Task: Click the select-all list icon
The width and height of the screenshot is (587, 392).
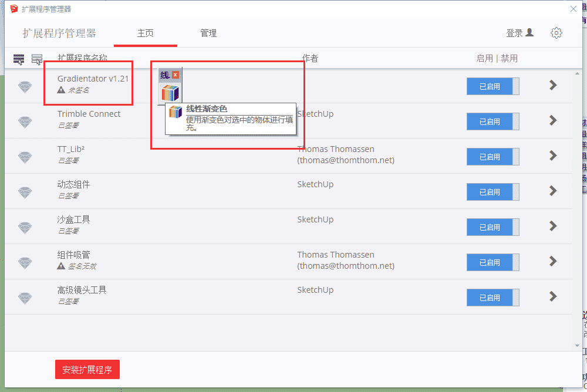Action: [x=19, y=59]
